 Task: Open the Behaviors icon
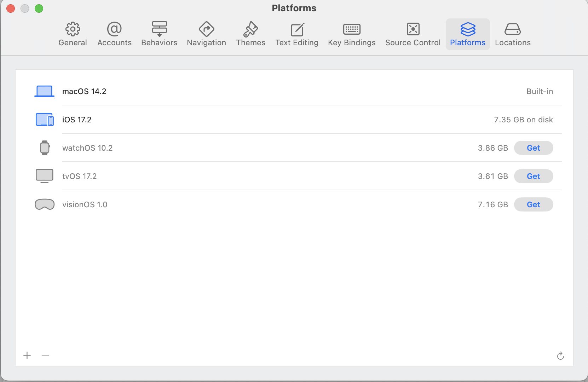159,29
